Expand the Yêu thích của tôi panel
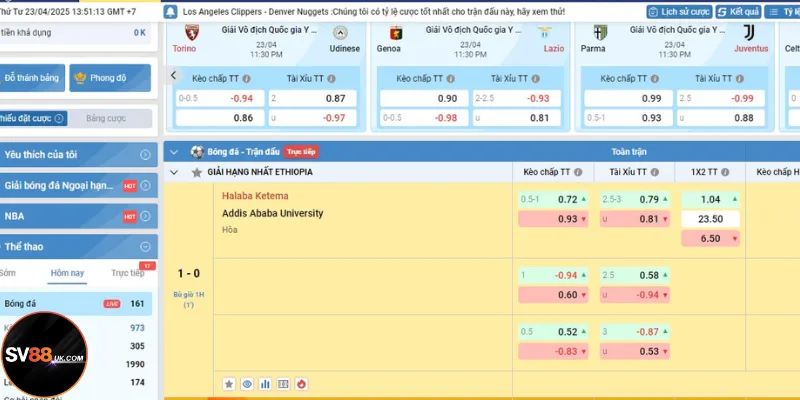 145,155
